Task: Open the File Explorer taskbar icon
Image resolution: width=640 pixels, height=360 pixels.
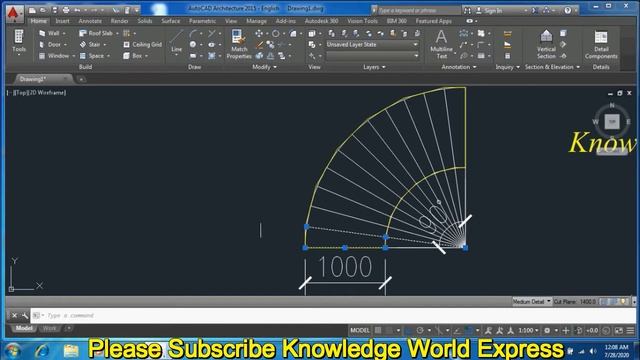Action: [71, 351]
